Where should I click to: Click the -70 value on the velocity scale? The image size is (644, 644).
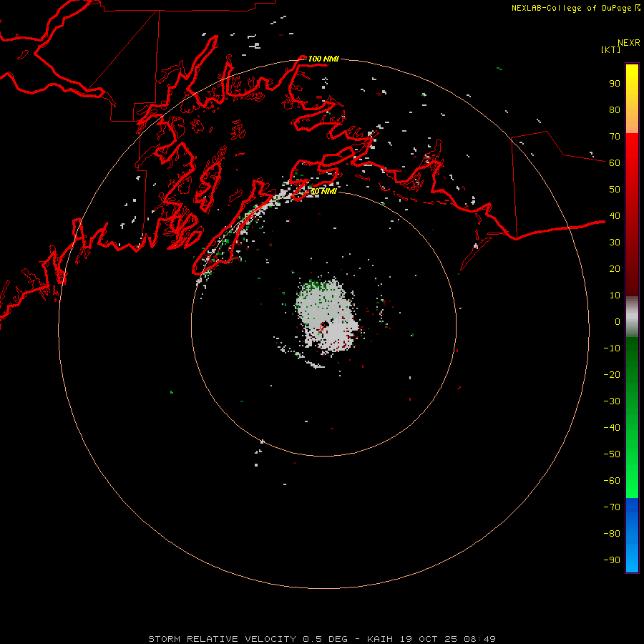(x=612, y=507)
